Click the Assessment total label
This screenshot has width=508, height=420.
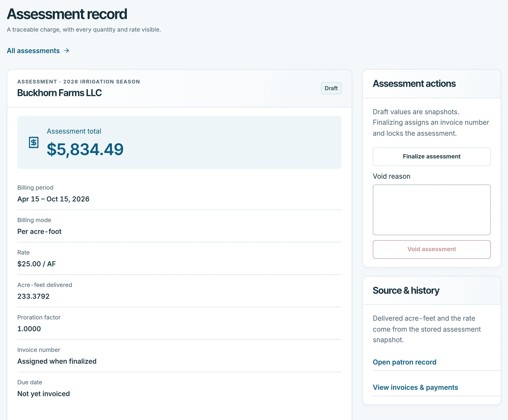click(74, 131)
